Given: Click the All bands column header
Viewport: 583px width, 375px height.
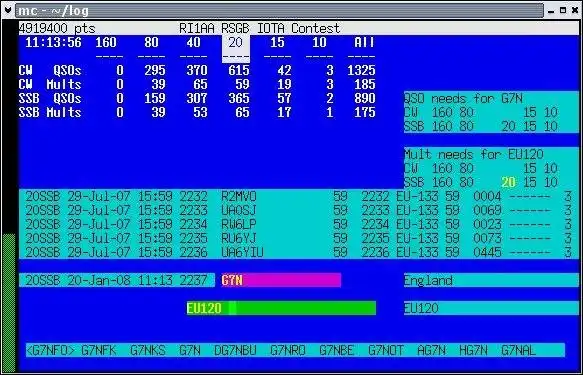Looking at the screenshot, I should (364, 42).
